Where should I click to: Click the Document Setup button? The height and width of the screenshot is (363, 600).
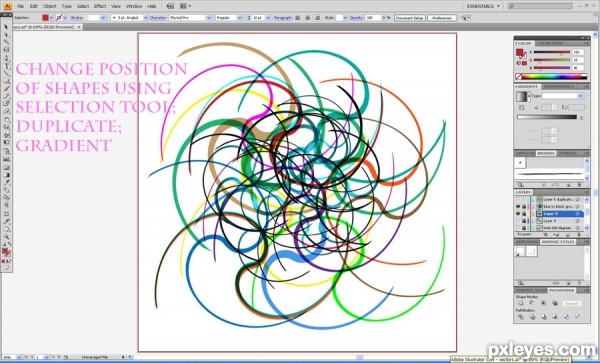coord(410,18)
